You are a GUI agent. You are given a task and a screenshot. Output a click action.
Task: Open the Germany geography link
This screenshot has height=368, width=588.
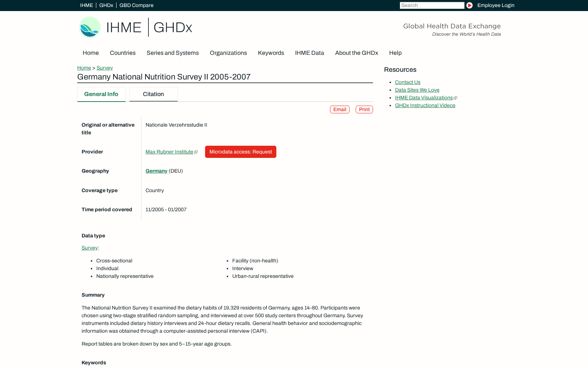157,171
